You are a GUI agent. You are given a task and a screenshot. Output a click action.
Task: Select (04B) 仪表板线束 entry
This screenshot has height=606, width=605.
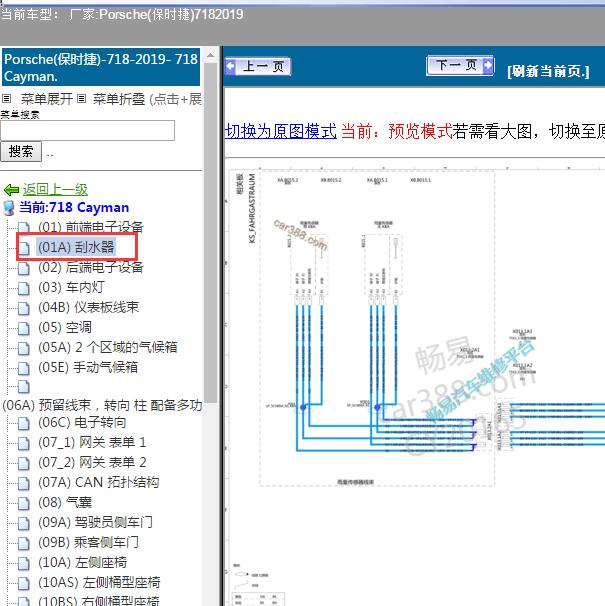click(x=89, y=308)
